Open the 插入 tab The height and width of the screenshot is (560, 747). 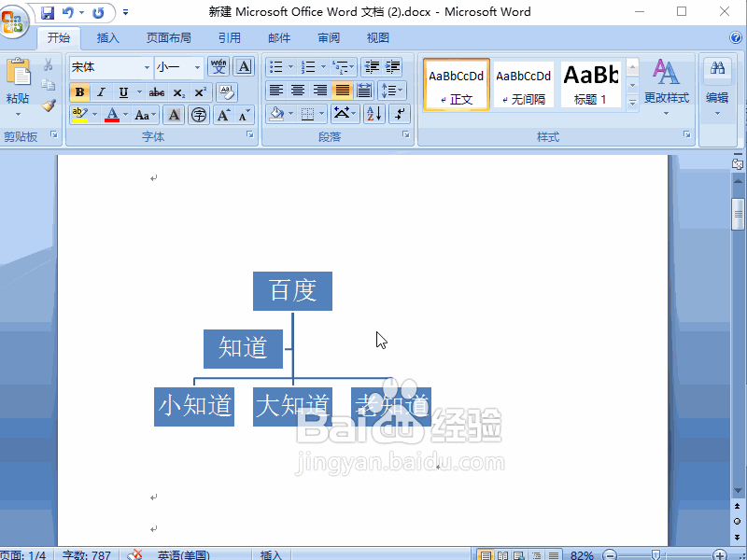[108, 37]
